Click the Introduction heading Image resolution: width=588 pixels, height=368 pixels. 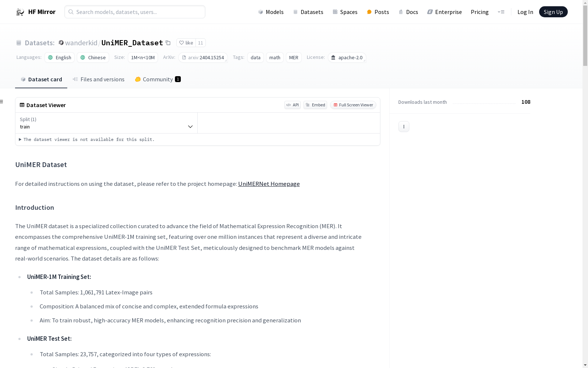(x=35, y=208)
